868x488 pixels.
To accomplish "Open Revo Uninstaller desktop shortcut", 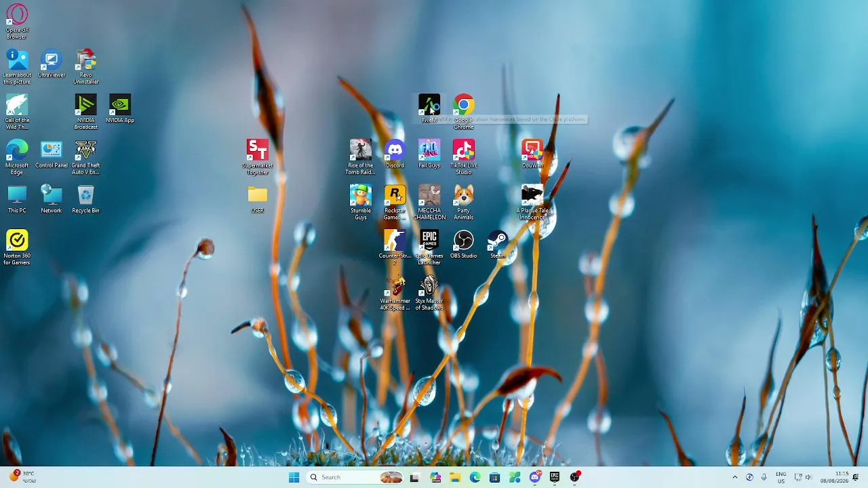I will 85,66.
